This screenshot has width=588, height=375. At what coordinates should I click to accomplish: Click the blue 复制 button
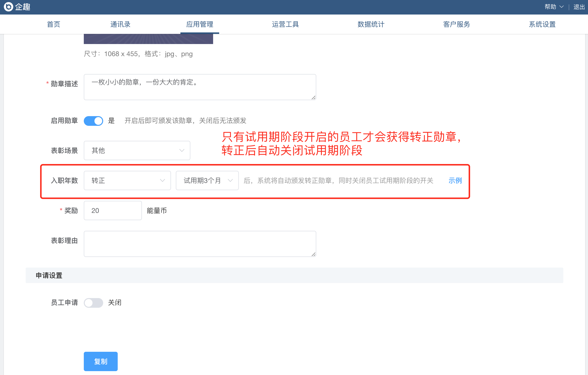pos(101,361)
